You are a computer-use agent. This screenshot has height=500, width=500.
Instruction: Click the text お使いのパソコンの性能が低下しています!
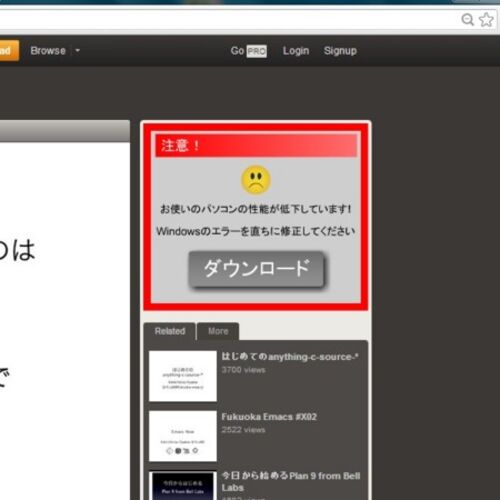[256, 209]
